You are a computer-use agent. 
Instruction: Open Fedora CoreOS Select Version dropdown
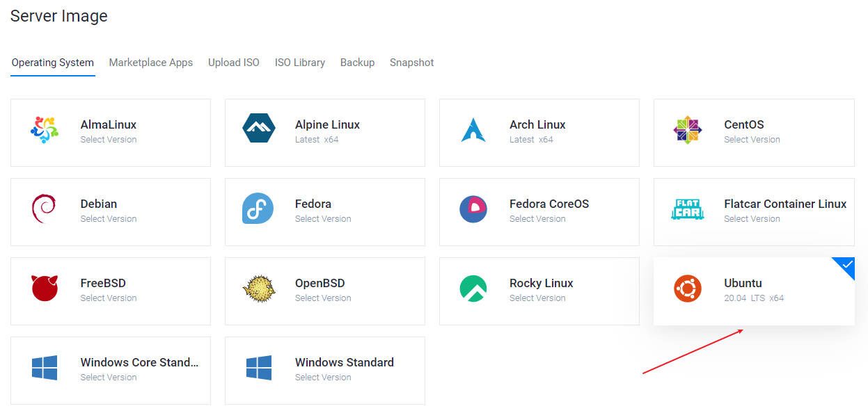click(x=537, y=219)
